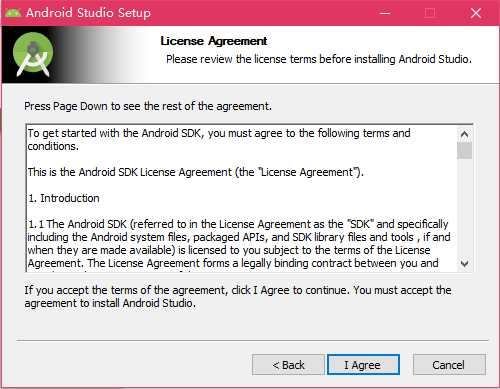Click the '1. Introduction' line in the license

[64, 198]
